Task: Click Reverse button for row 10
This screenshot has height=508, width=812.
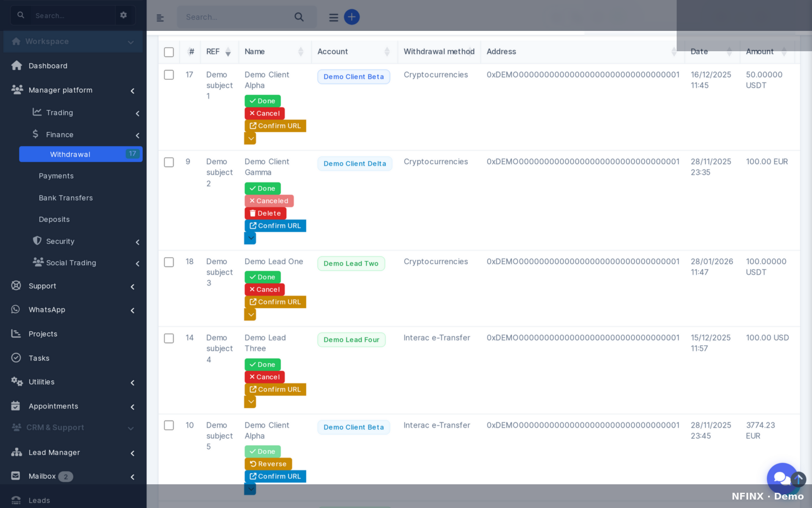Action: point(269,464)
